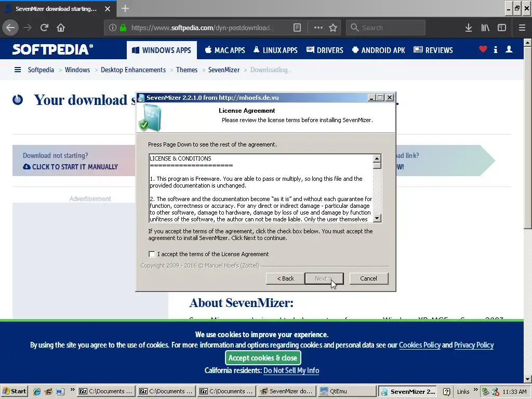Expand quick launch chevron next to Start

click(72, 389)
